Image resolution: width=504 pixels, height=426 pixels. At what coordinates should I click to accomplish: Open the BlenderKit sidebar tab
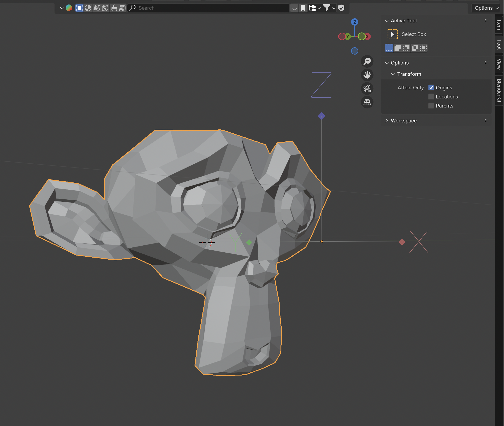[x=499, y=91]
